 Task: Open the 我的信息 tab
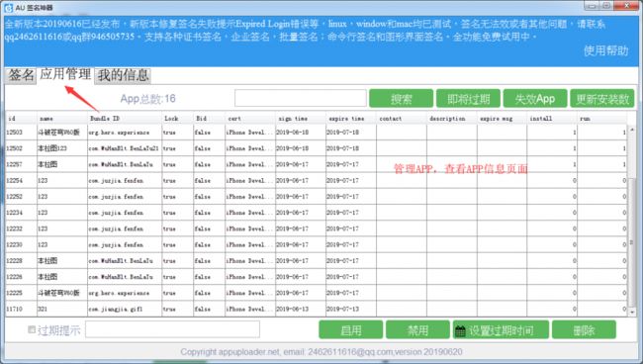[x=123, y=75]
